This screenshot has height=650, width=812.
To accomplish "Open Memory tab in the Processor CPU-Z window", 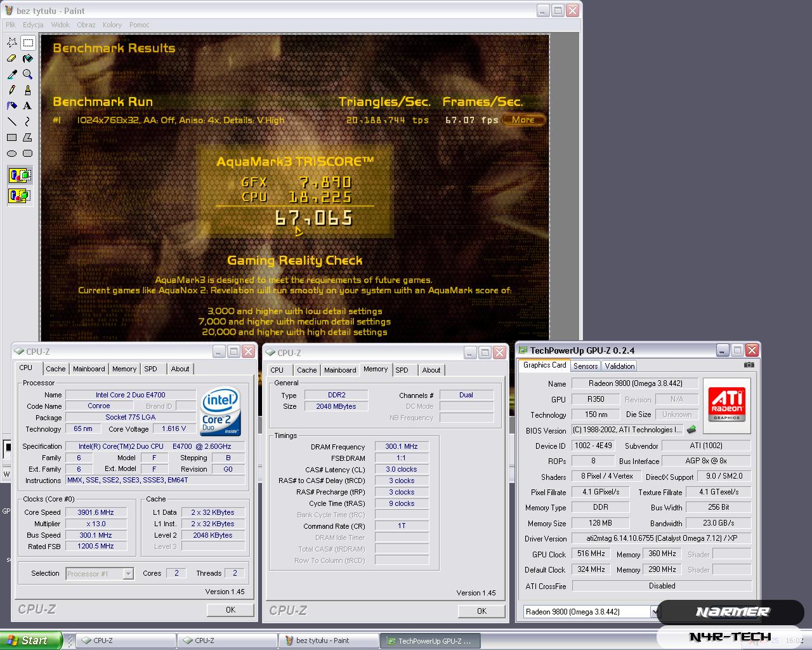I will [124, 369].
